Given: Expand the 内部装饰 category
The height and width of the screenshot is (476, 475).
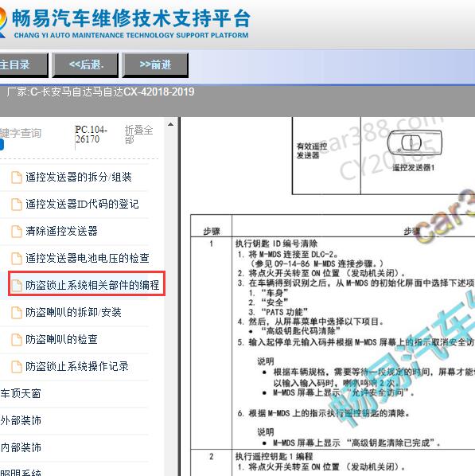Looking at the screenshot, I should (21, 447).
